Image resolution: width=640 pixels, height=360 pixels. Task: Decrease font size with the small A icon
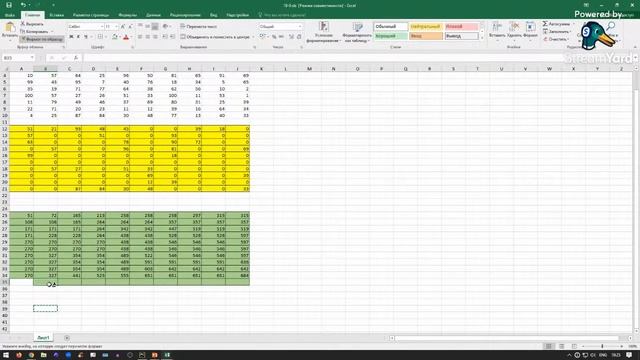point(130,27)
